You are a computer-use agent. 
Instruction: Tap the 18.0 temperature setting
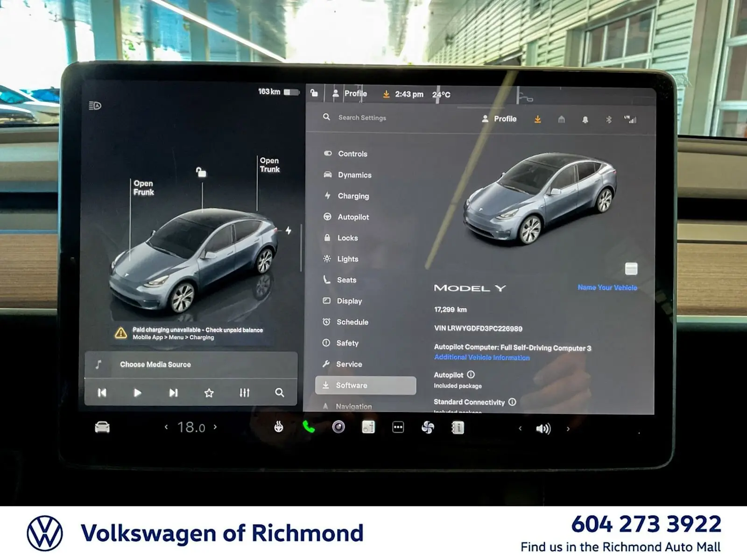click(x=191, y=427)
